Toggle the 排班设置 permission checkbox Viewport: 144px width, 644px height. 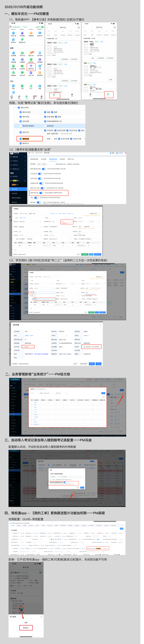[x=21, y=121]
